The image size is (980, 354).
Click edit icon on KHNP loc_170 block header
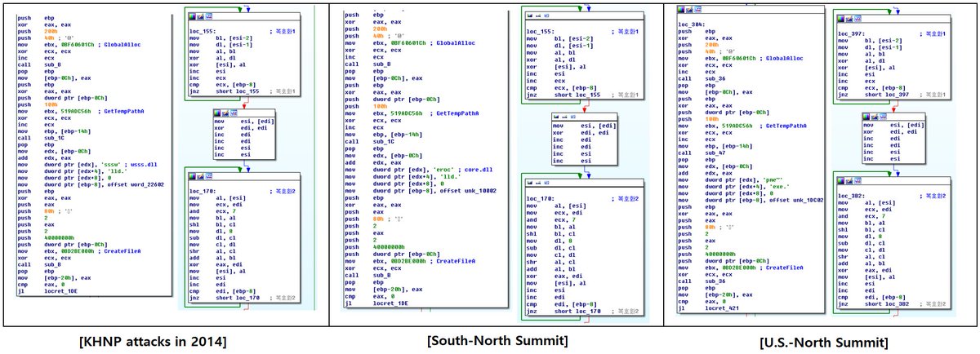tap(200, 176)
